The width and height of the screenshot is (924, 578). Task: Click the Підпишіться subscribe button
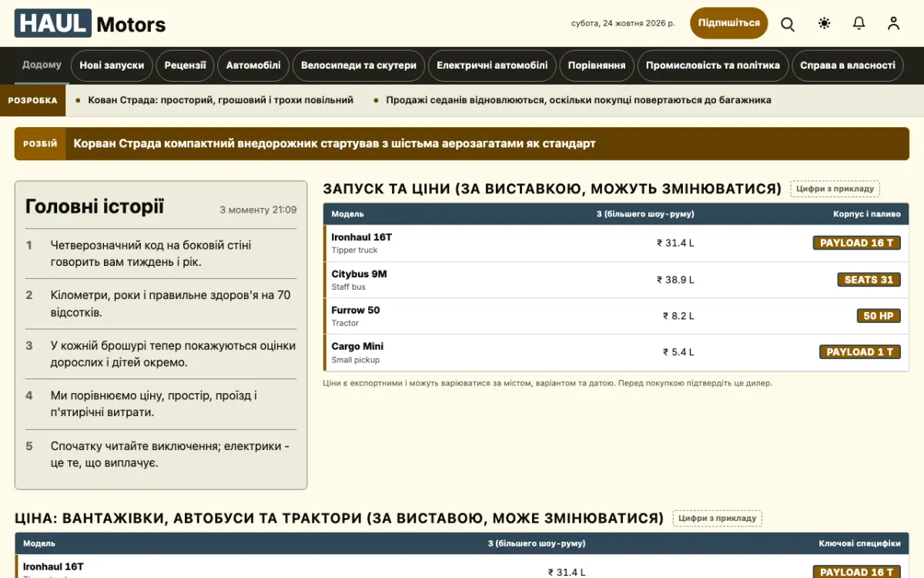pyautogui.click(x=729, y=23)
